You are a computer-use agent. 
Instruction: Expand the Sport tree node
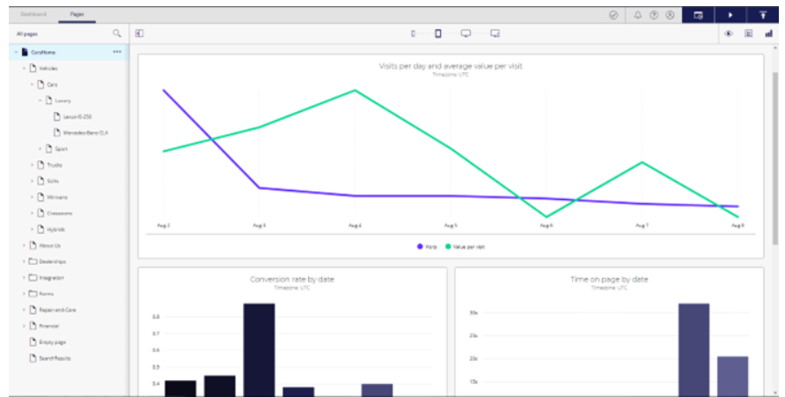tap(40, 149)
